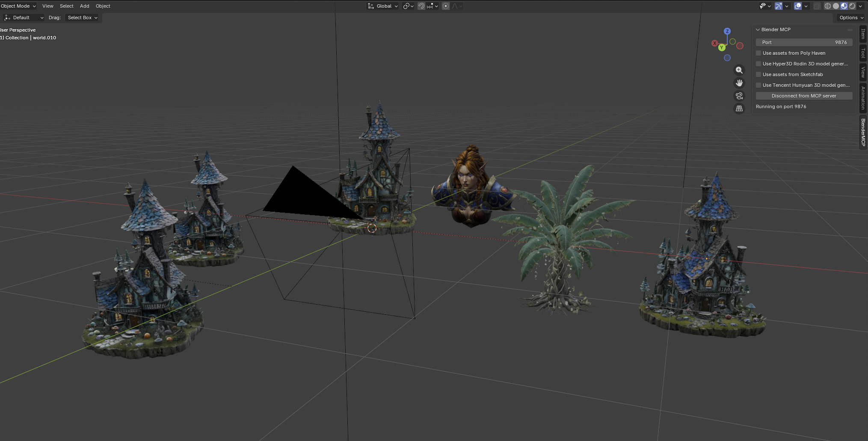Open the gizmo settings dropdown arrow
This screenshot has width=868, height=441.
787,6
